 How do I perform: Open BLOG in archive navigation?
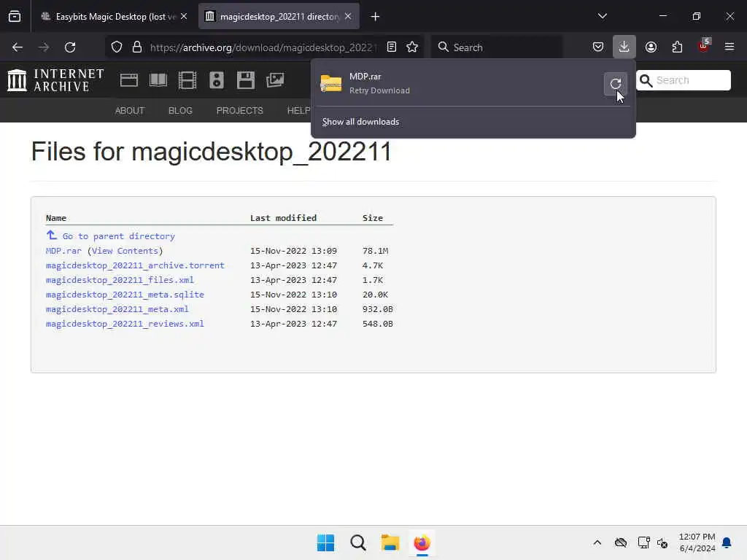click(180, 111)
